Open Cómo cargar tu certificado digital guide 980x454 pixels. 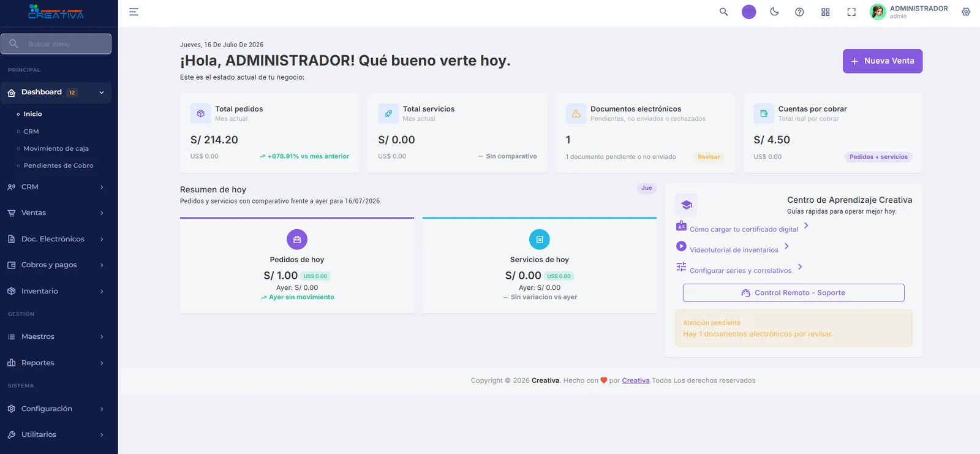pyautogui.click(x=744, y=229)
